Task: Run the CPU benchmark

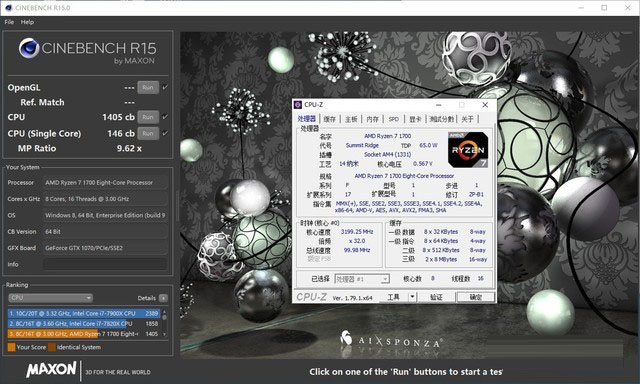Action: click(x=148, y=117)
